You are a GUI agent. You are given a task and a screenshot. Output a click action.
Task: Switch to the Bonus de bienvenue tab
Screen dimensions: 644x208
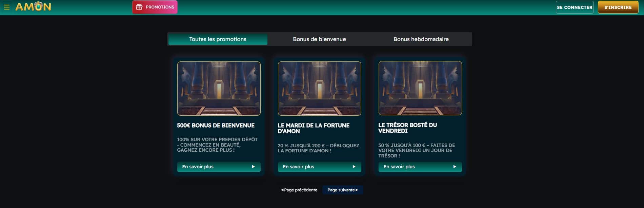(x=319, y=39)
